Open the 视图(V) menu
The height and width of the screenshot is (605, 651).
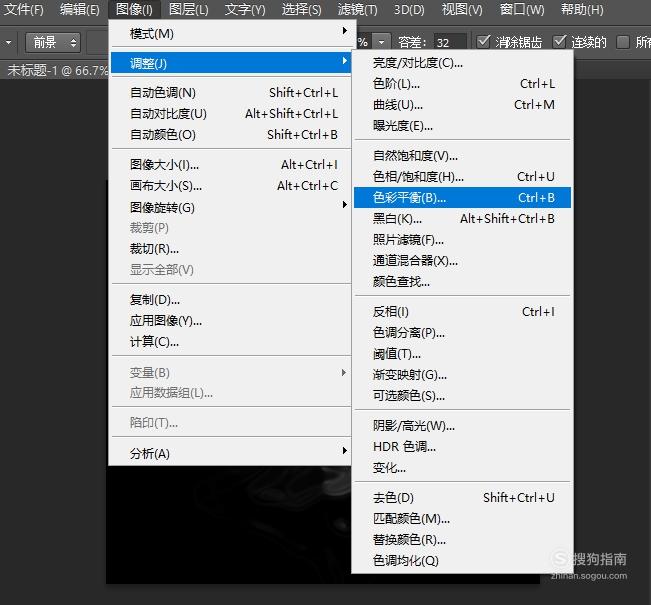click(462, 9)
